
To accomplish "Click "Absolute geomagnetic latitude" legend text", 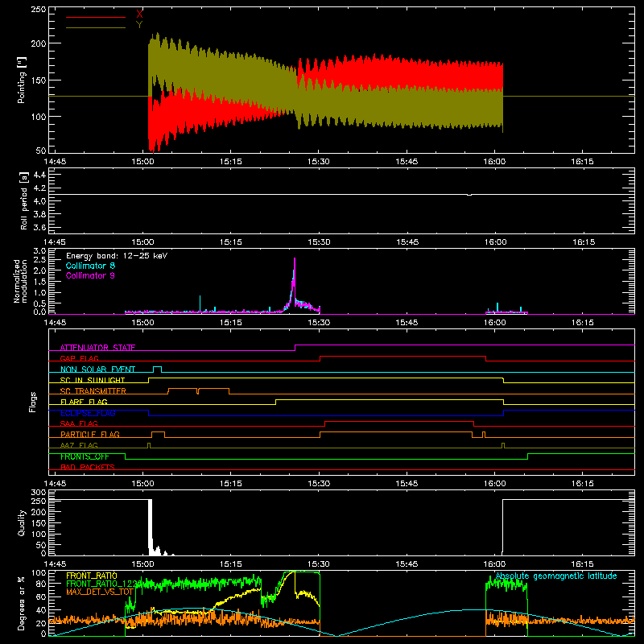I will point(556,576).
